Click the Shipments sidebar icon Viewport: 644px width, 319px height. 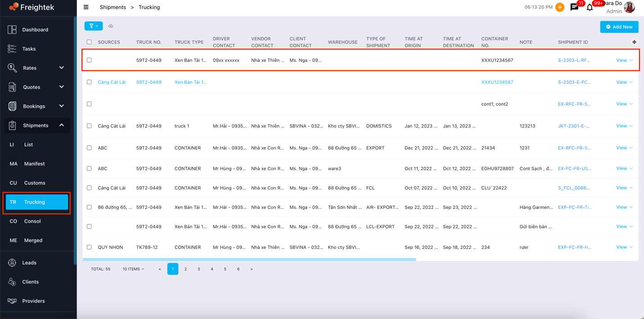12,126
